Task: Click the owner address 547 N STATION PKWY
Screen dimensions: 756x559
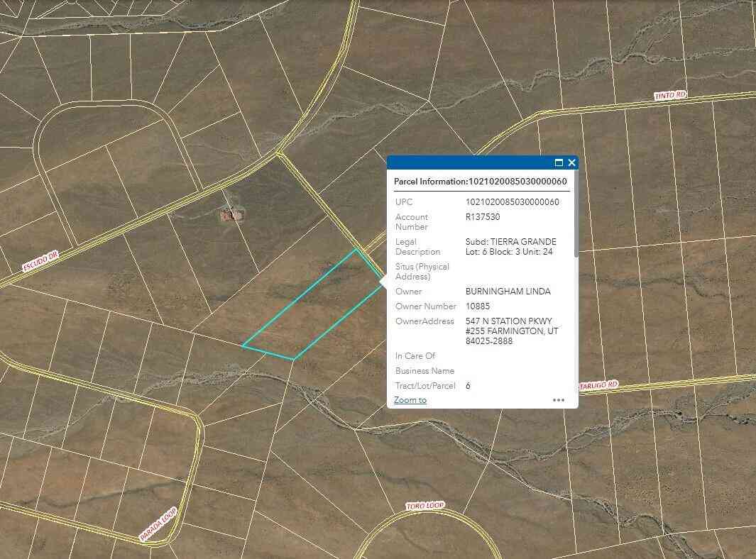Action: click(509, 321)
